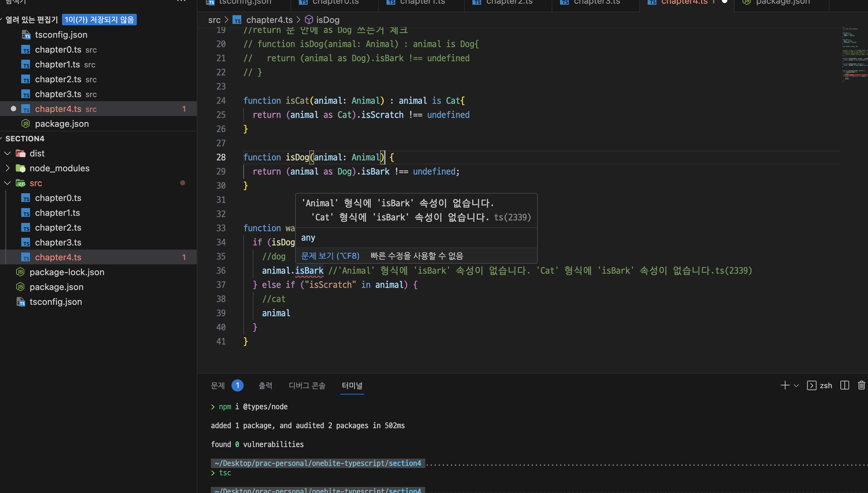The width and height of the screenshot is (868, 493).
Task: Click 문제 보기 link in hover popup
Action: (x=330, y=256)
